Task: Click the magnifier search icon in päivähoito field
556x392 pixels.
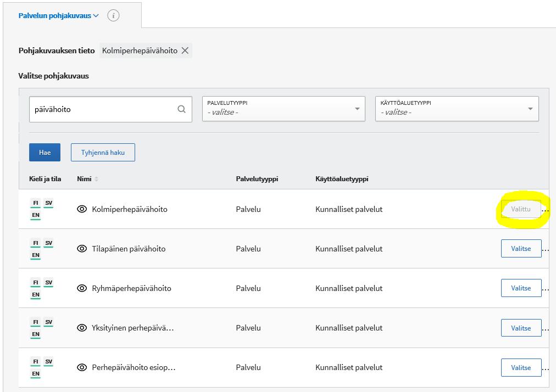Action: click(181, 109)
